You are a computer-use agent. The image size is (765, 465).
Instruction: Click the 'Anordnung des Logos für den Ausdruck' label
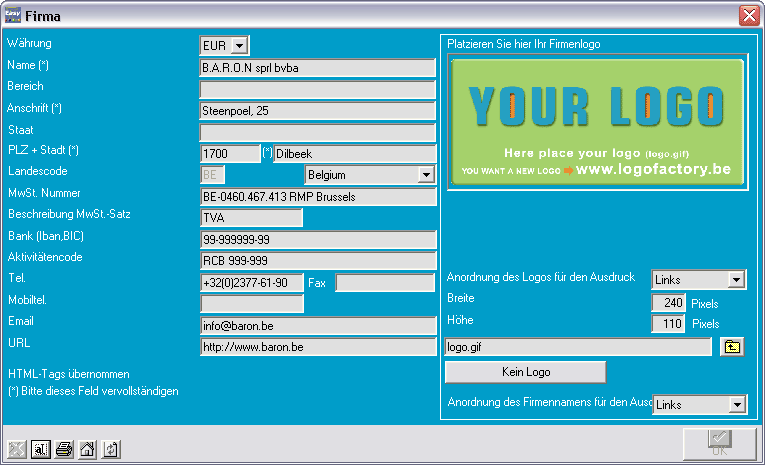coord(541,277)
